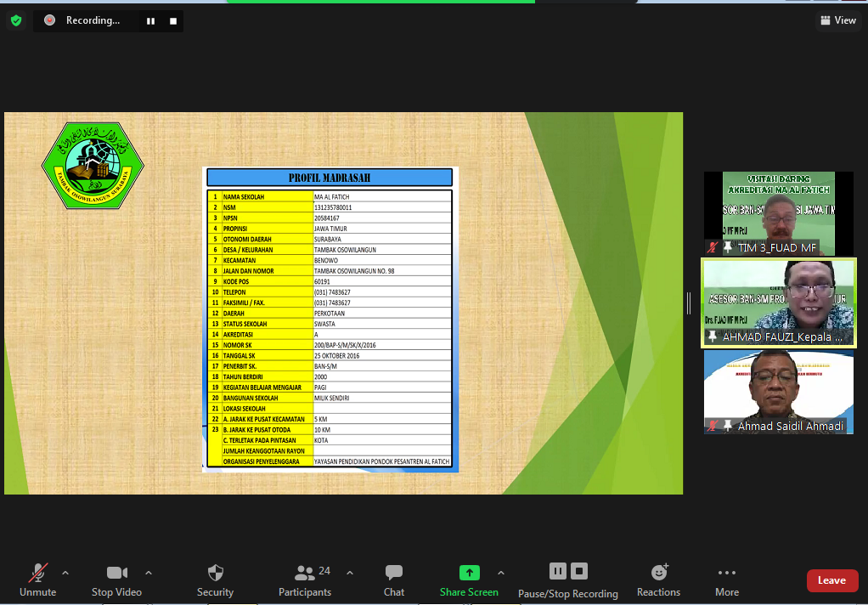The height and width of the screenshot is (605, 868).
Task: Stop the recording in top bar
Action: click(x=173, y=21)
